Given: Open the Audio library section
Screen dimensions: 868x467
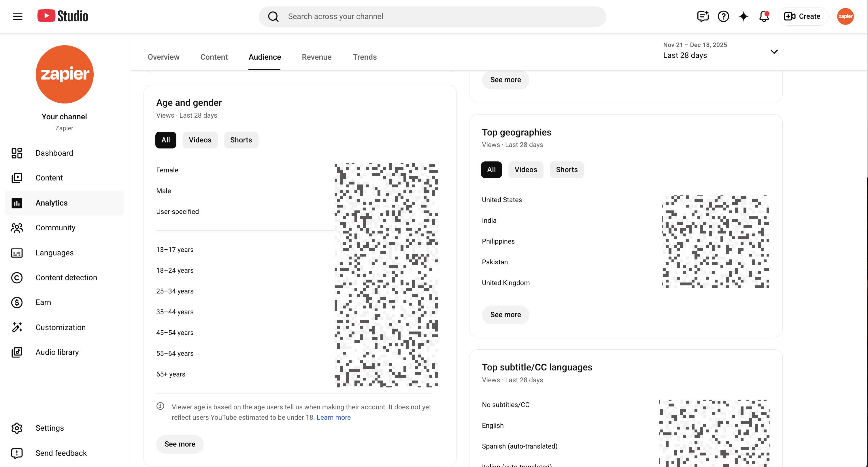Looking at the screenshot, I should click(x=56, y=352).
